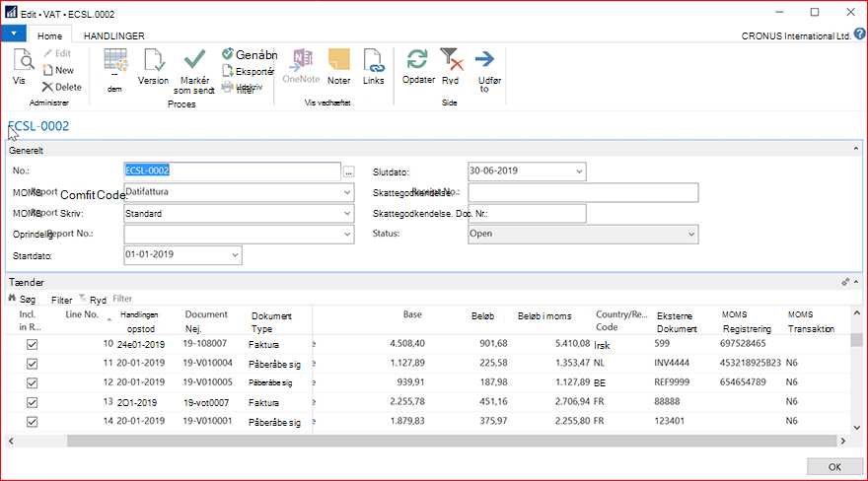Toggle Incl. checkbox for line 12
The image size is (868, 481).
tap(33, 383)
